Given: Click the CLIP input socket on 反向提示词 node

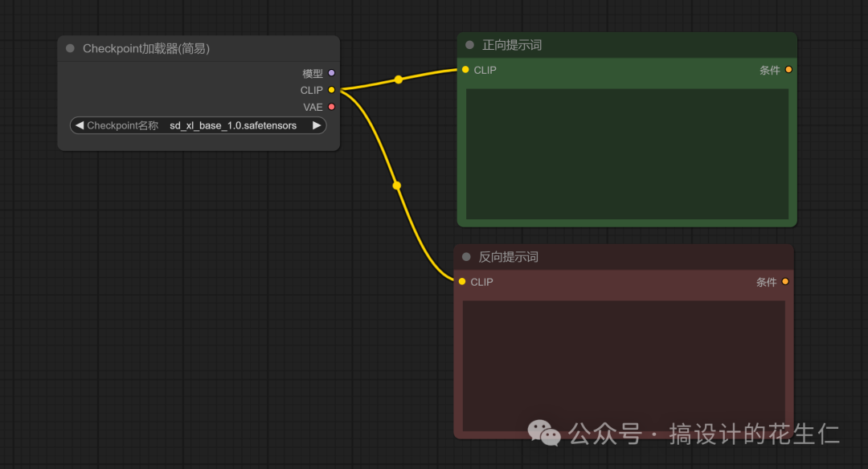Looking at the screenshot, I should click(462, 282).
